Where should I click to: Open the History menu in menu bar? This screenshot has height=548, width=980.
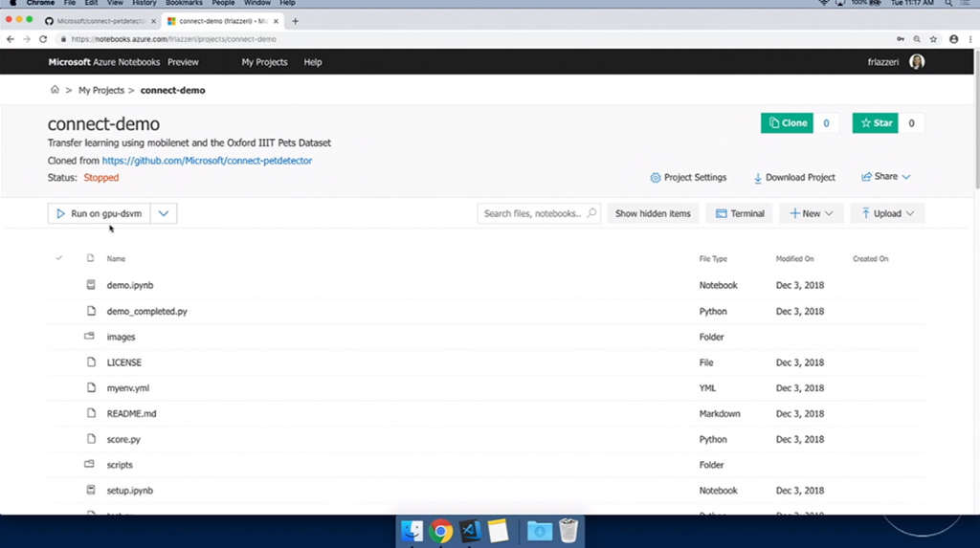[144, 3]
